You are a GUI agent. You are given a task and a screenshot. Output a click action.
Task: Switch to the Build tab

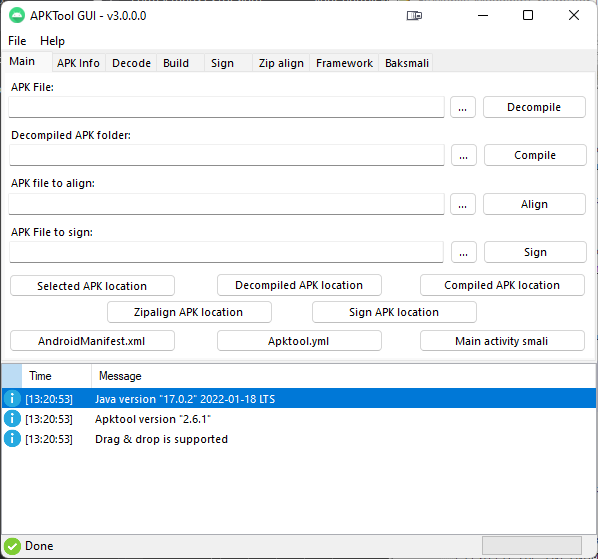point(180,63)
